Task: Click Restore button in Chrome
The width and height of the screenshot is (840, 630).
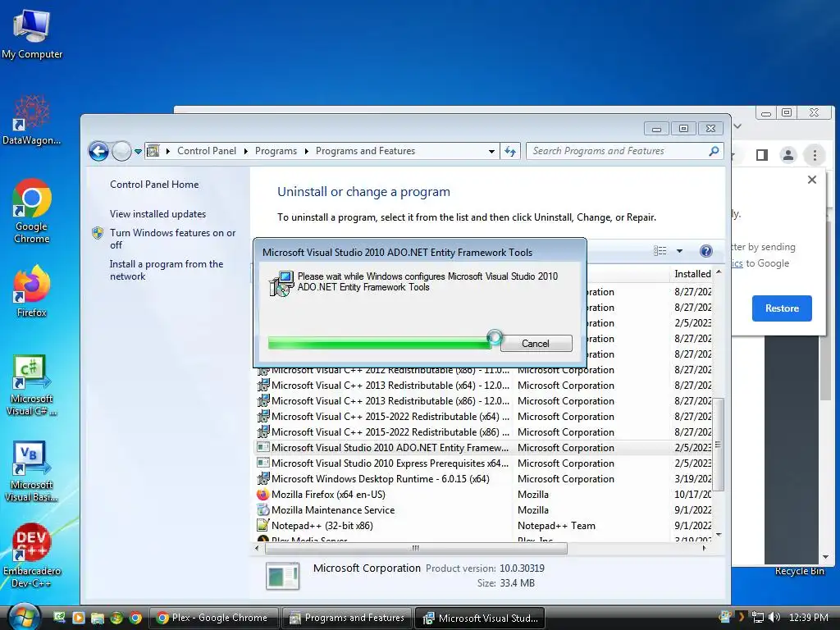Action: pos(782,308)
